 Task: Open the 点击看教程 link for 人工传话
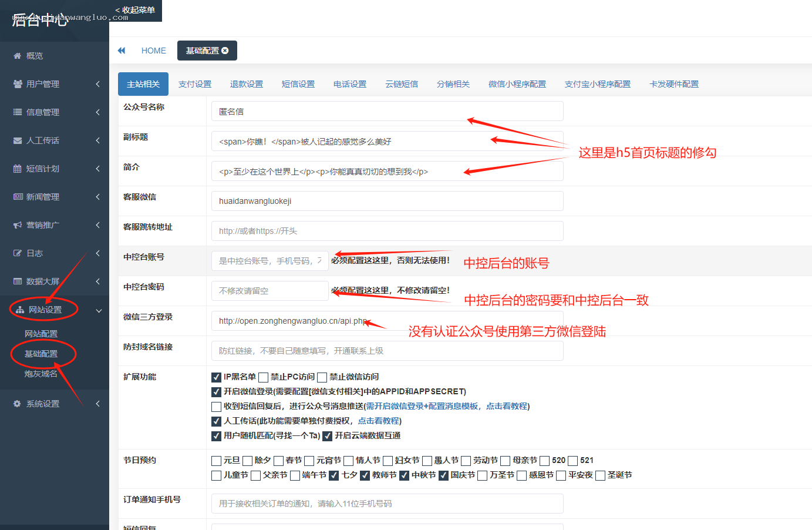click(x=379, y=421)
